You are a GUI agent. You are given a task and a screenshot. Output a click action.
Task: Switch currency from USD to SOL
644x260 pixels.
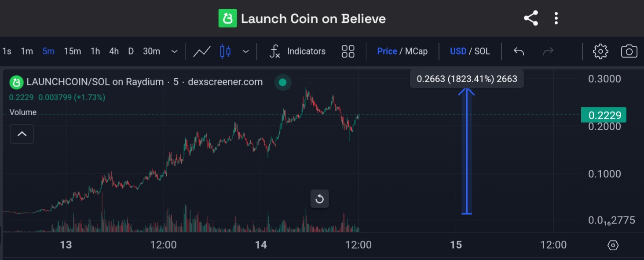(x=482, y=51)
